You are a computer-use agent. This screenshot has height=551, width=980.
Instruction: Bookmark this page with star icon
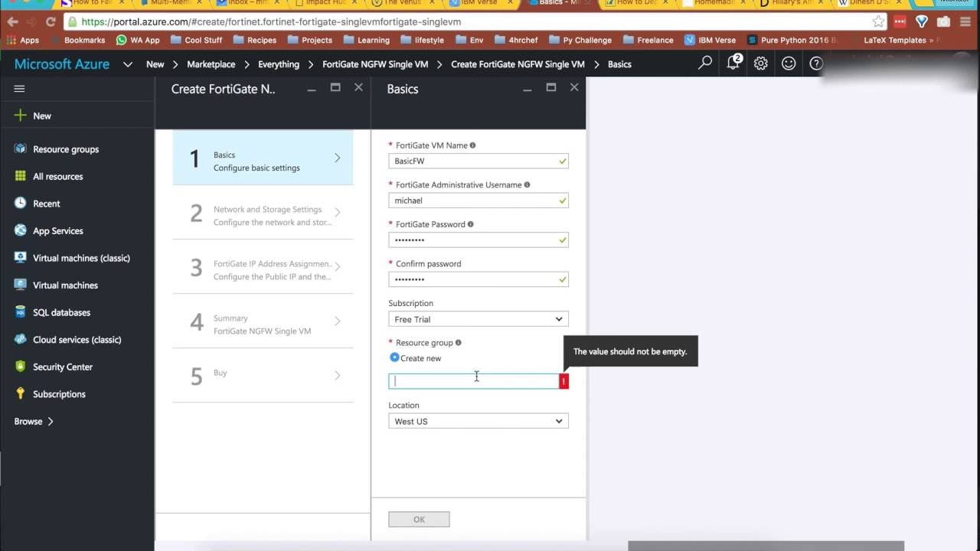point(878,21)
